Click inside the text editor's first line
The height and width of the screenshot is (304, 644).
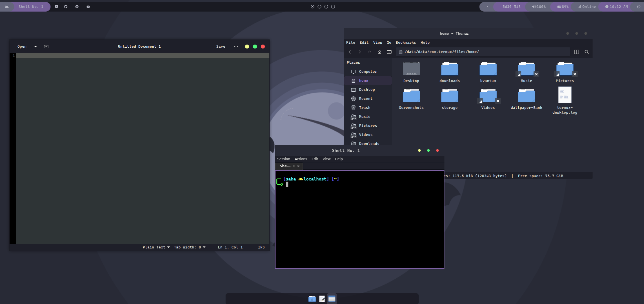(x=142, y=56)
